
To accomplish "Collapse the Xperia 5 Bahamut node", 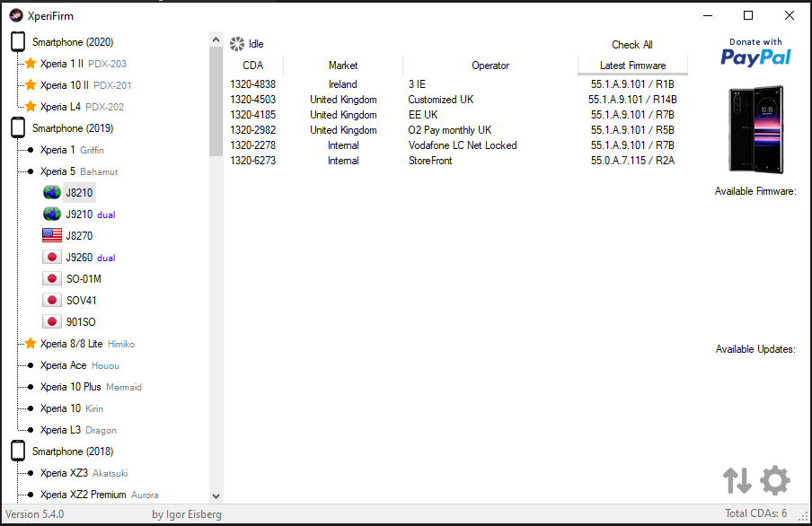I will pyautogui.click(x=31, y=171).
